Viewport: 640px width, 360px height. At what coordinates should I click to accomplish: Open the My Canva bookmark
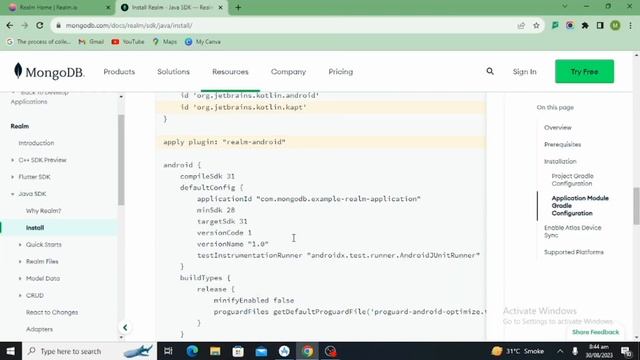tap(203, 42)
